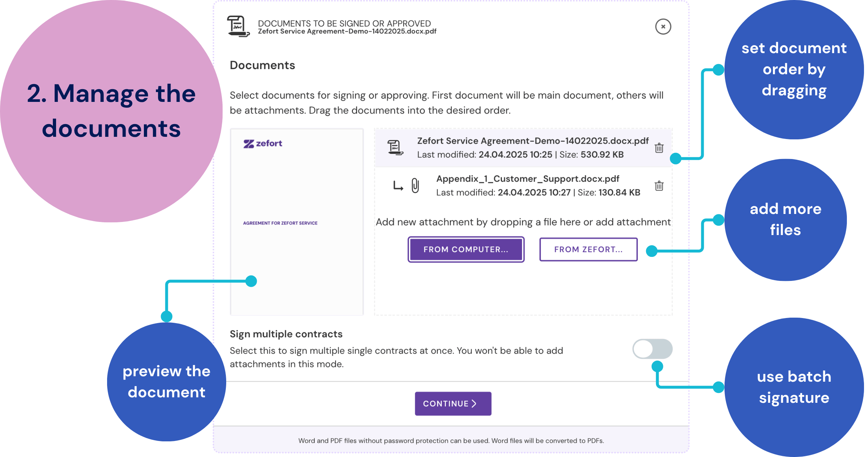Click the sub-item arrow icon before the appendix
This screenshot has height=457, width=868.
click(x=398, y=186)
